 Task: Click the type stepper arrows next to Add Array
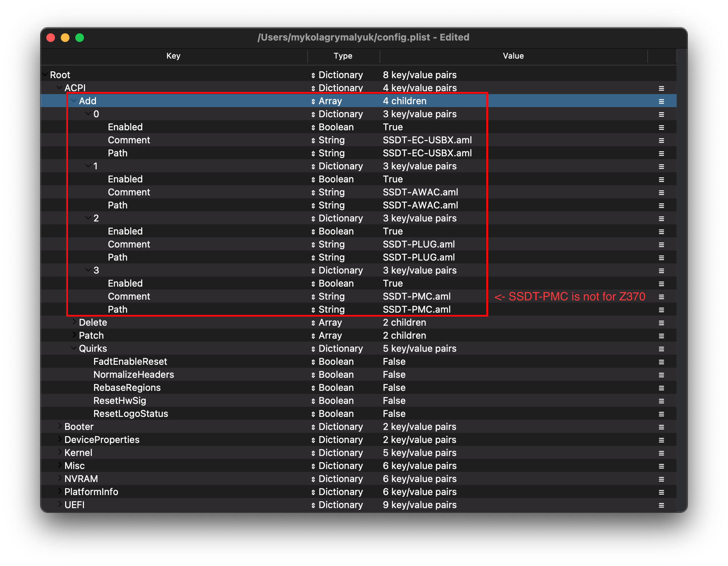(313, 101)
